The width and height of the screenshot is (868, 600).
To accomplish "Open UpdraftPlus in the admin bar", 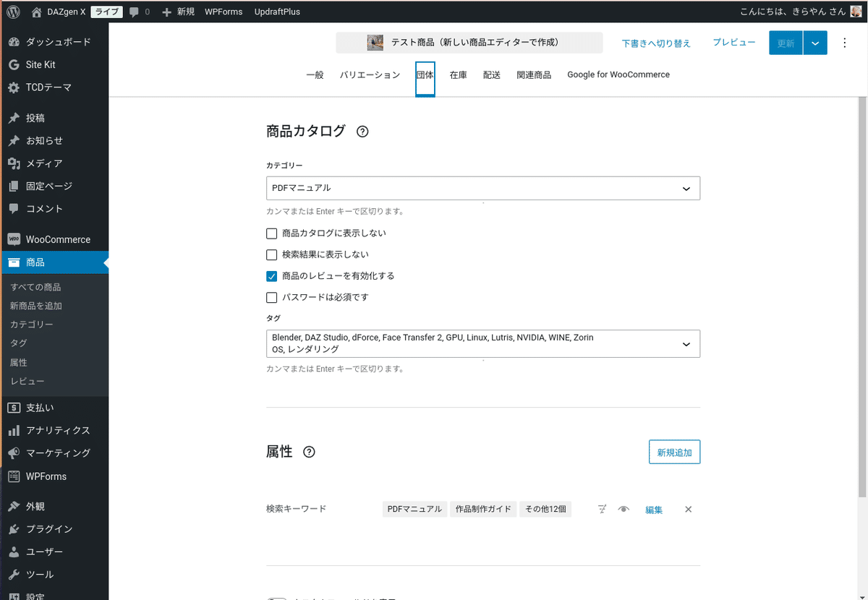I will click(x=277, y=12).
